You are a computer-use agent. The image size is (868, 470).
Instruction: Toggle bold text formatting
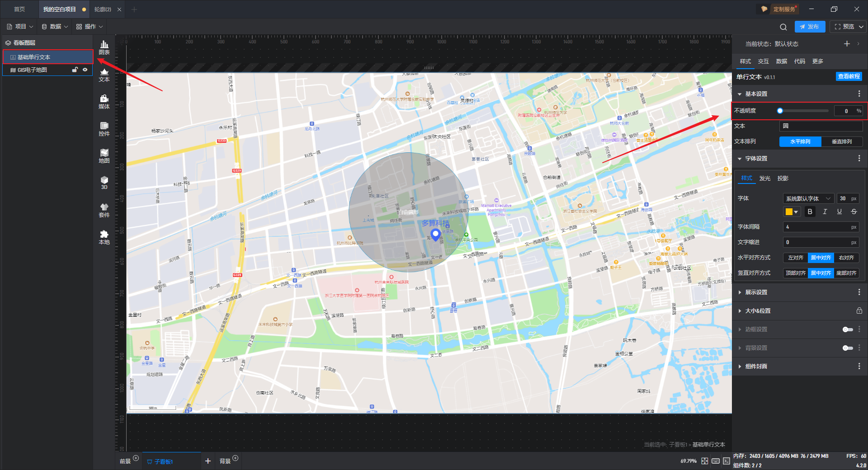[810, 211]
